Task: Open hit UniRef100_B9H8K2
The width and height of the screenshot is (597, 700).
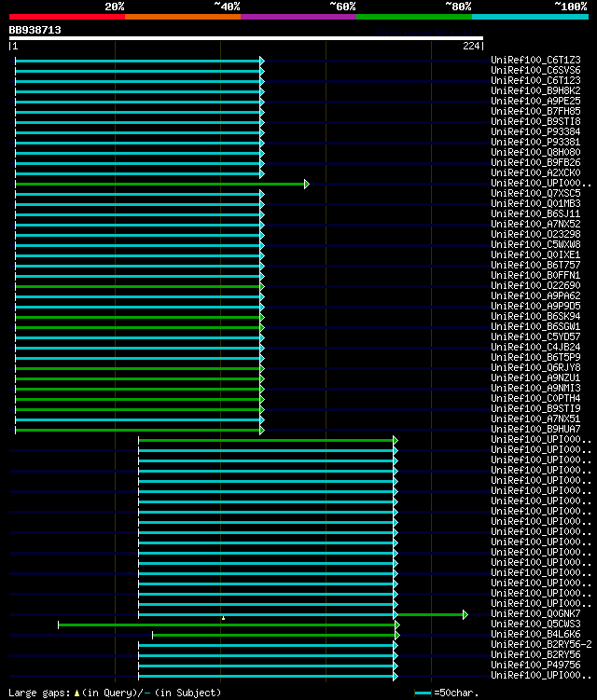Action: coord(535,90)
